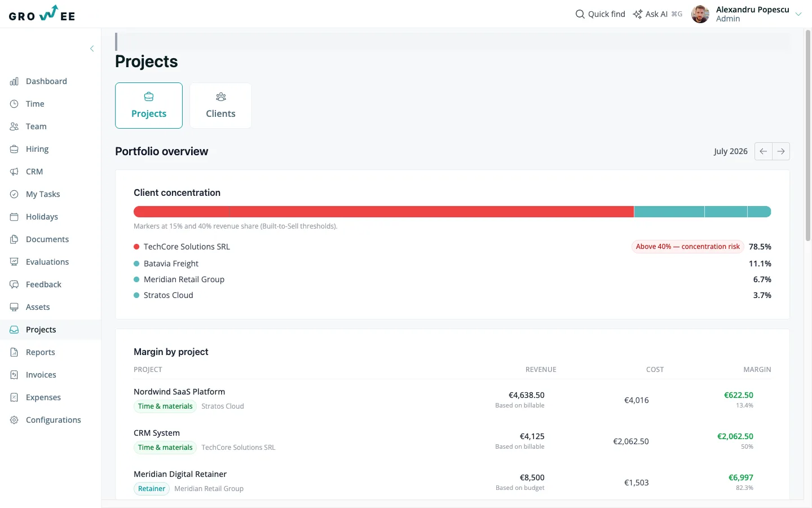Image resolution: width=812 pixels, height=508 pixels.
Task: Click the red TechCore segment of concentration bar
Action: tap(383, 212)
